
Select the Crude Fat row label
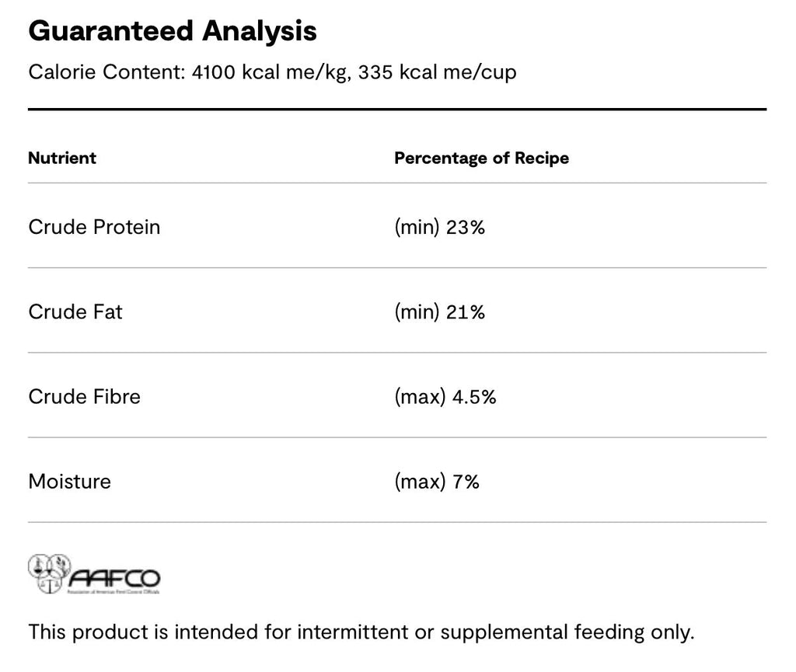[x=75, y=312]
